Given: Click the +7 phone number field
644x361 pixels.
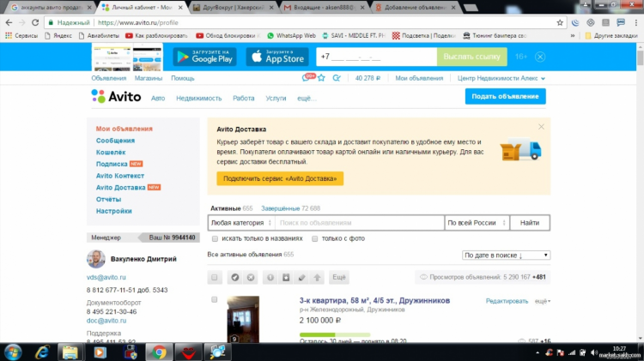Looking at the screenshot, I should (x=377, y=57).
